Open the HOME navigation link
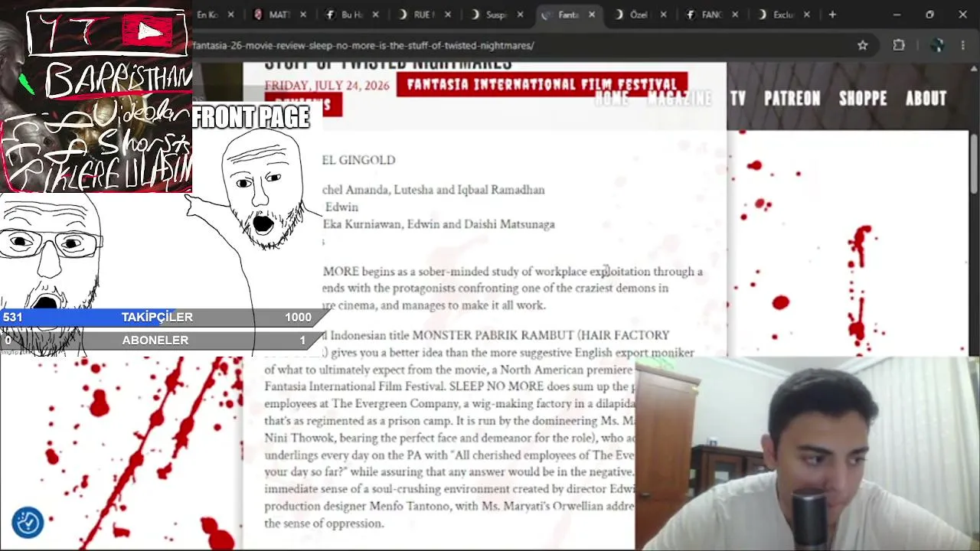This screenshot has width=980, height=551. 612,99
